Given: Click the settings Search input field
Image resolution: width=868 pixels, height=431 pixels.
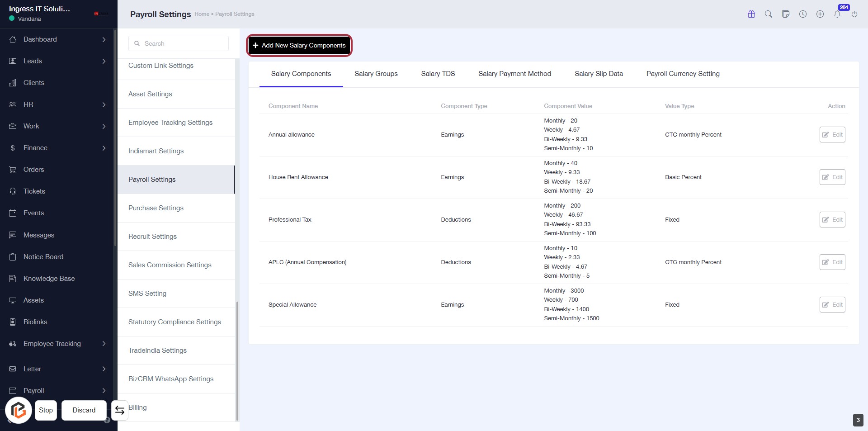Looking at the screenshot, I should point(179,43).
